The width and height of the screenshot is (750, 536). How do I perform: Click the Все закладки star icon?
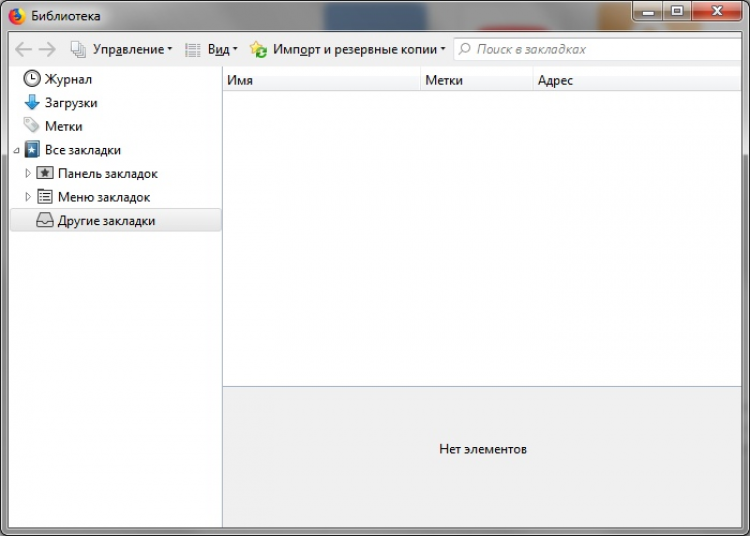click(32, 150)
